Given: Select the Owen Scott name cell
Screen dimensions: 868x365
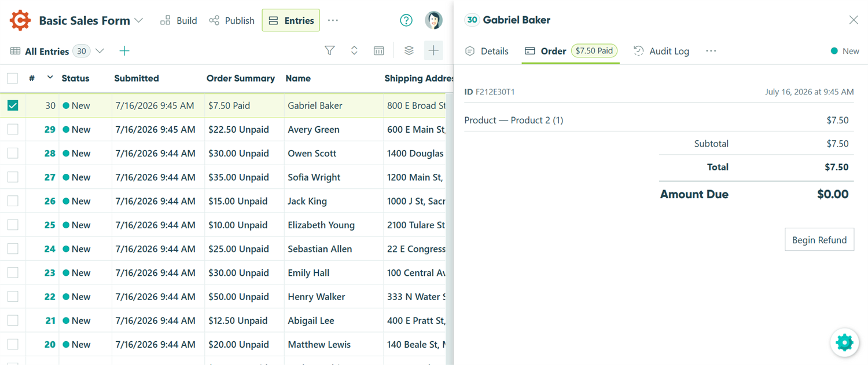Looking at the screenshot, I should coord(333,153).
